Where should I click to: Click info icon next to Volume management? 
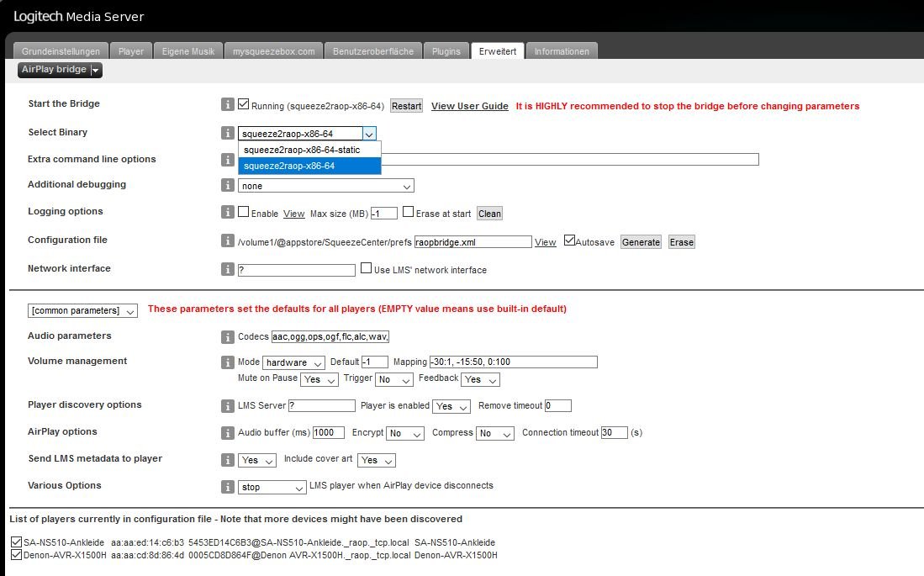point(227,362)
